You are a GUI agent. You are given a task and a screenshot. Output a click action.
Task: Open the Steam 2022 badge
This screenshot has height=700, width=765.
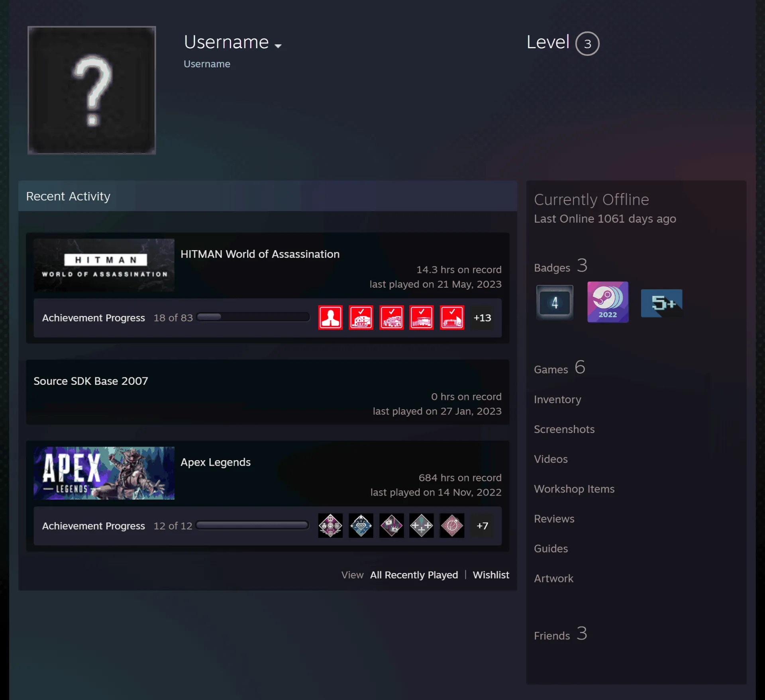(608, 302)
